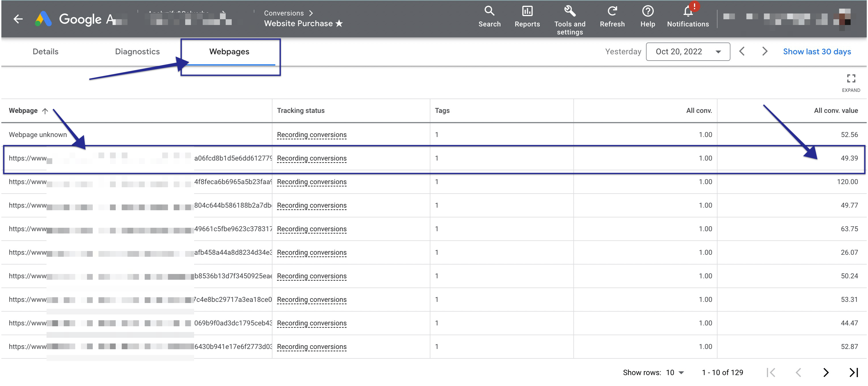
Task: Go to the next table page
Action: tap(826, 372)
